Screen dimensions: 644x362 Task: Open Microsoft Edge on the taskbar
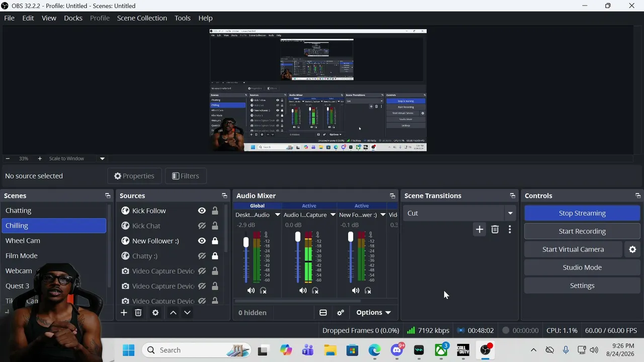coord(374,350)
